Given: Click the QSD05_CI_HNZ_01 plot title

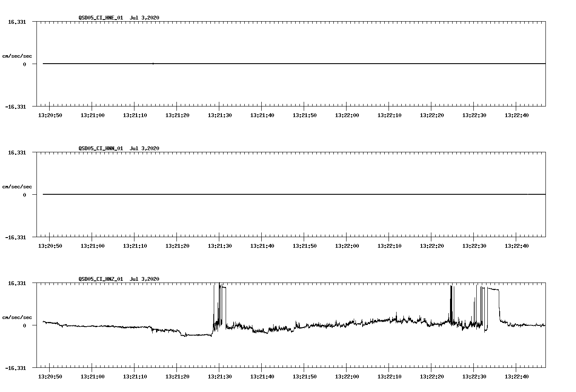Looking at the screenshot, I should pyautogui.click(x=119, y=279).
